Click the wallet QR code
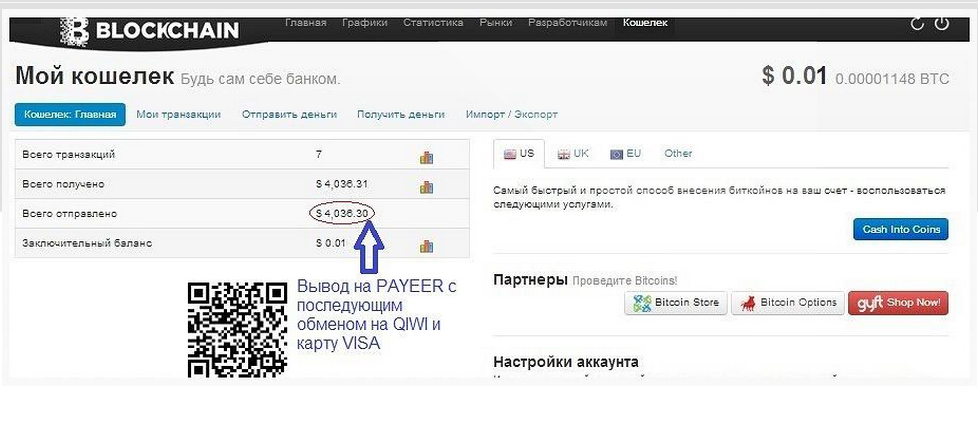Image resolution: width=978 pixels, height=431 pixels. [x=237, y=329]
